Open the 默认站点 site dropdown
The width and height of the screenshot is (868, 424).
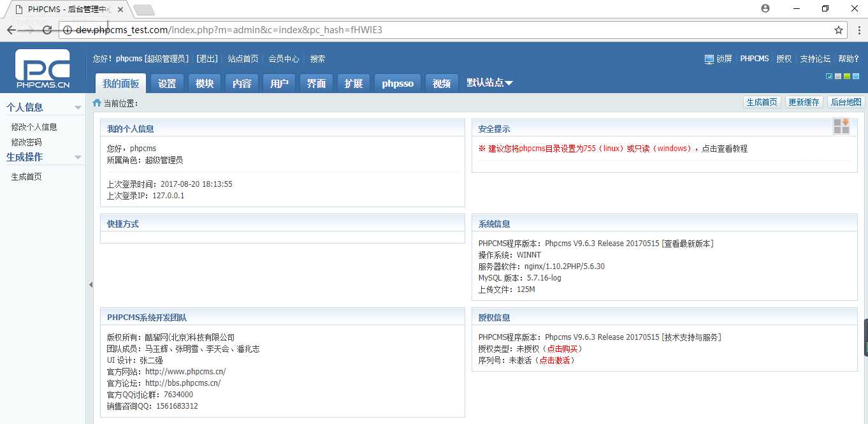pyautogui.click(x=489, y=83)
